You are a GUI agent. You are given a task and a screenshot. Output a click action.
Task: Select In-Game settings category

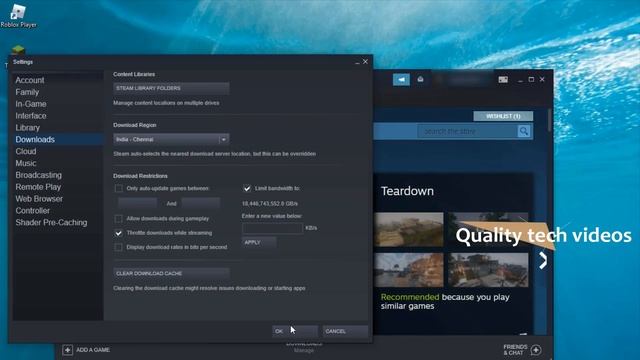pyautogui.click(x=31, y=104)
